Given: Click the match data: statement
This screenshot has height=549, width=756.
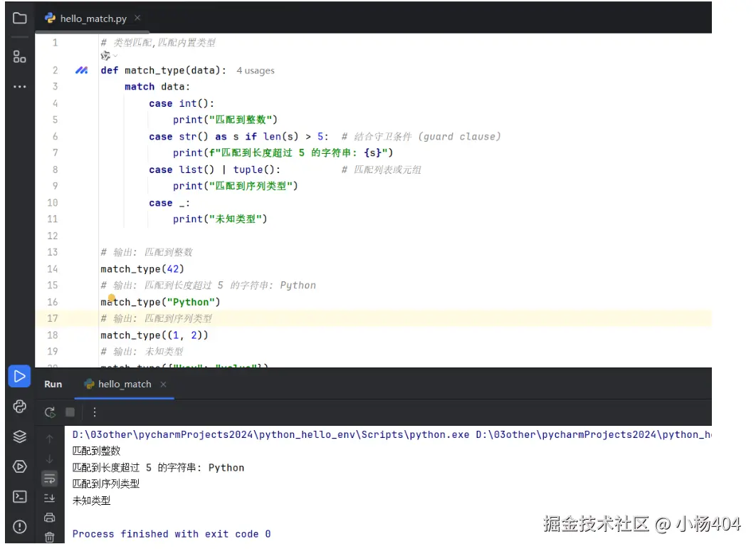Looking at the screenshot, I should [157, 87].
